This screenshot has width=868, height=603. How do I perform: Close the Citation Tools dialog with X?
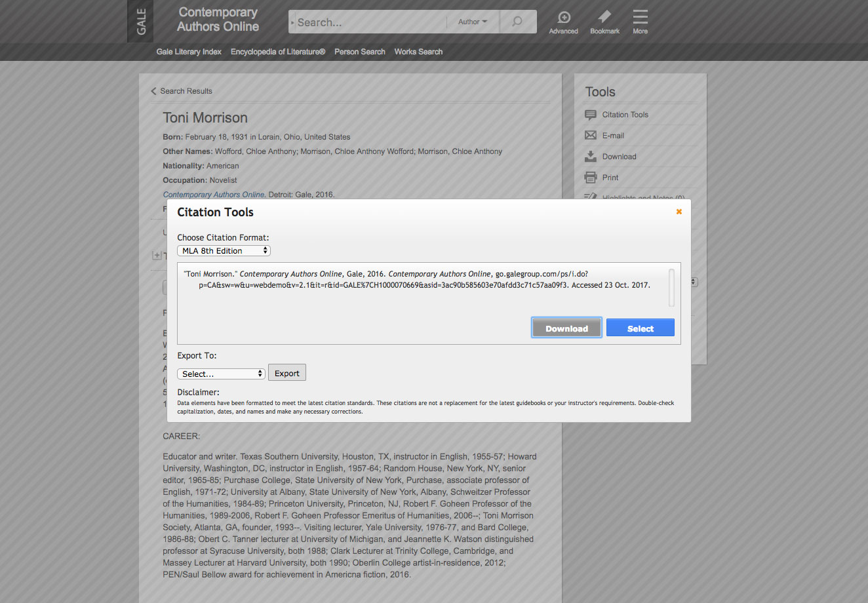click(679, 212)
